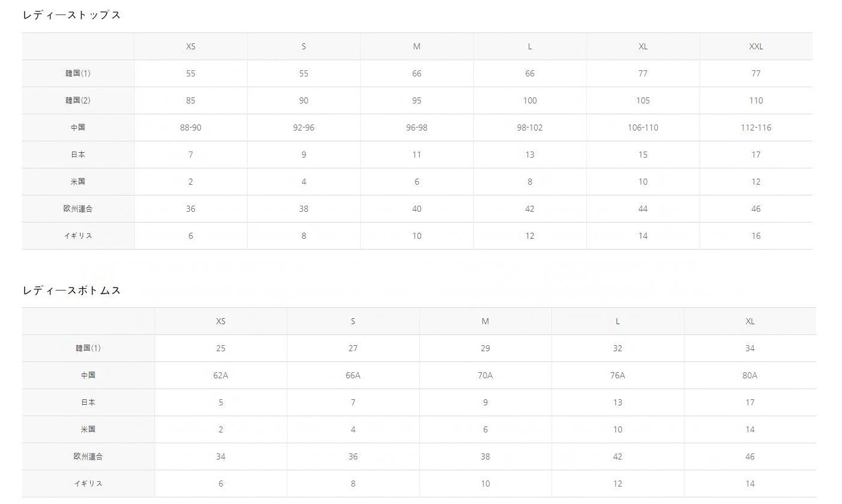Click the 112-116 size cell
Screen dimensions: 842x504
pyautogui.click(x=756, y=128)
